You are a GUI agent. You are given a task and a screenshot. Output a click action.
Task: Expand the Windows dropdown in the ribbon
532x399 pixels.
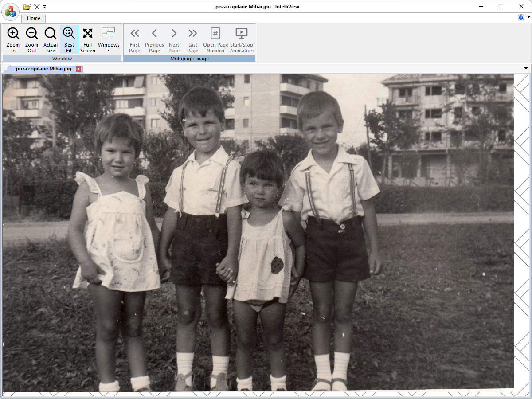[109, 39]
